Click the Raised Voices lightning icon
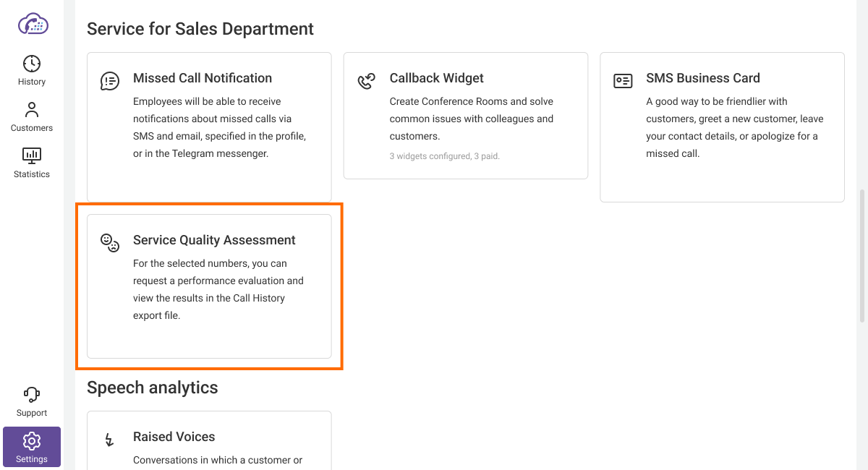The height and width of the screenshot is (470, 868). coord(110,440)
